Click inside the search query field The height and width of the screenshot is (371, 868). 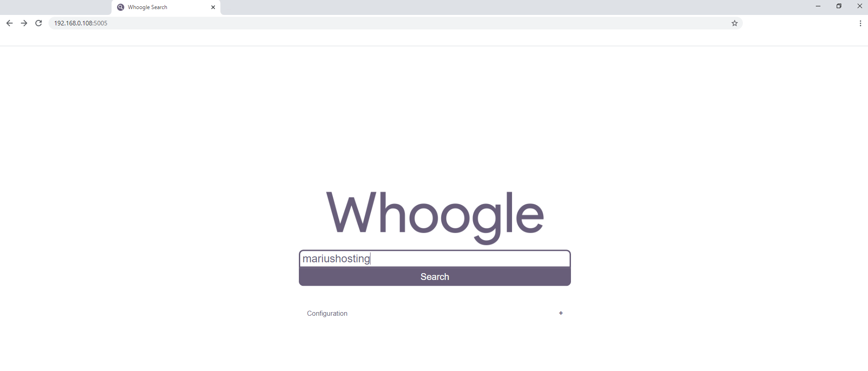pos(434,259)
